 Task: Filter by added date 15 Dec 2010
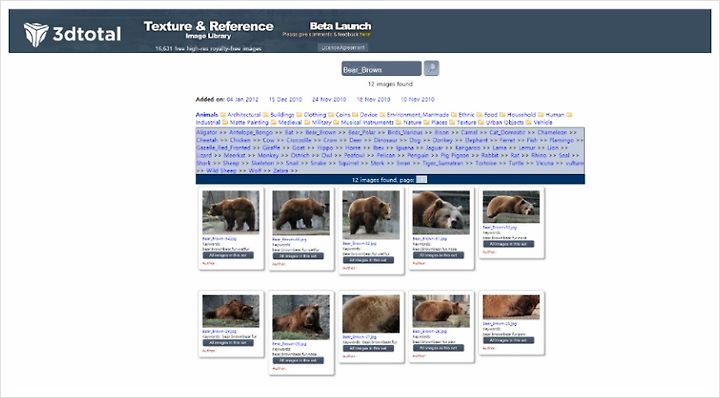tap(285, 100)
